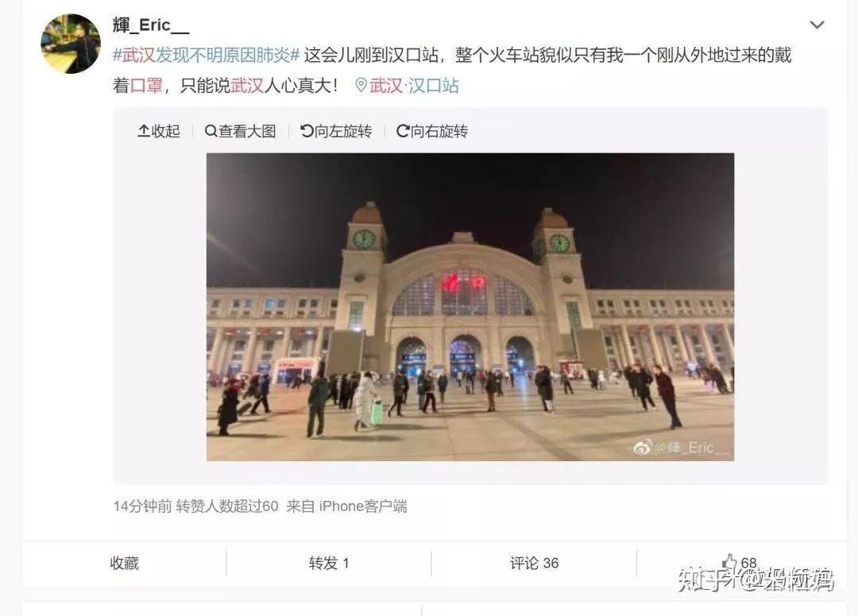Like the post with thumbs-up icon
Screen dimensions: 858x616
[729, 562]
